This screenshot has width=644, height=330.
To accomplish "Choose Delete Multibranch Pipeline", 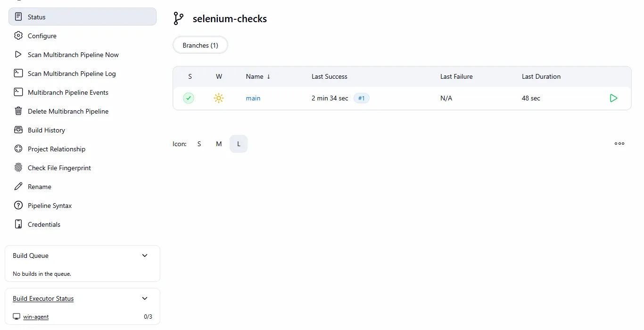I will click(83, 111).
